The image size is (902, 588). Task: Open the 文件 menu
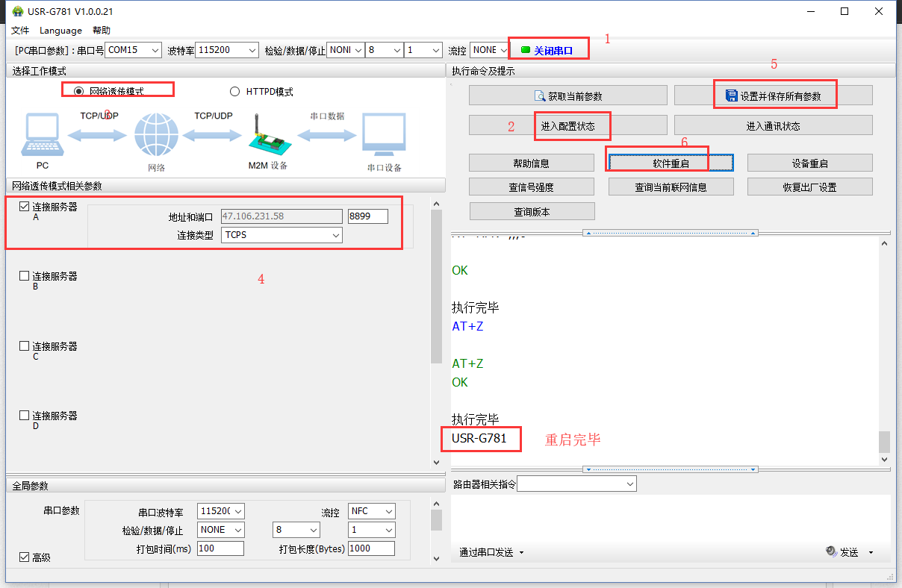click(20, 31)
